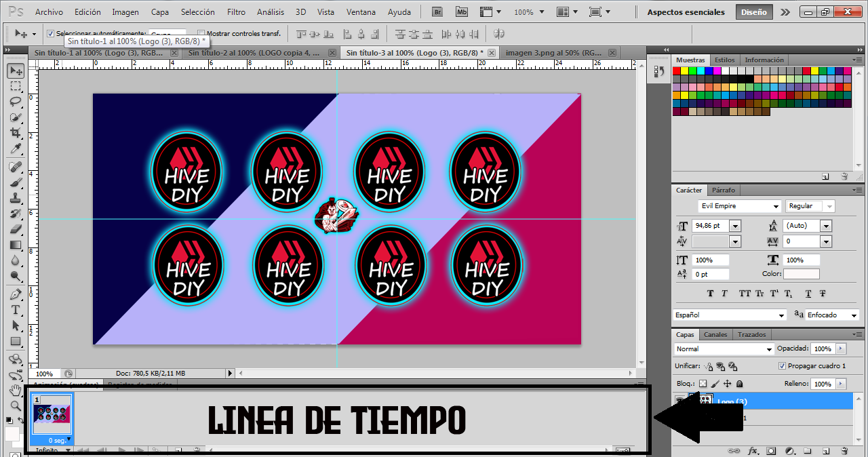Switch to the Estilos panel tab
This screenshot has height=457, width=868.
click(724, 60)
